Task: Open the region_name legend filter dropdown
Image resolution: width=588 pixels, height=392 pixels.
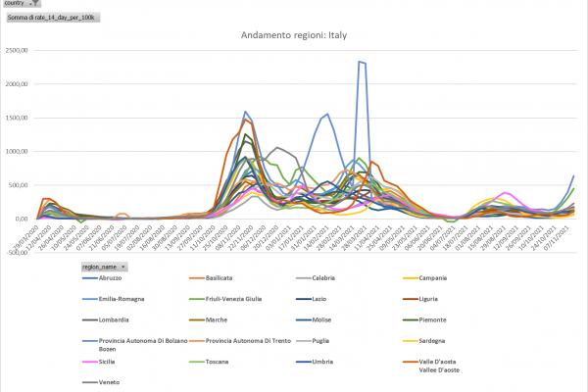Action: [105, 267]
